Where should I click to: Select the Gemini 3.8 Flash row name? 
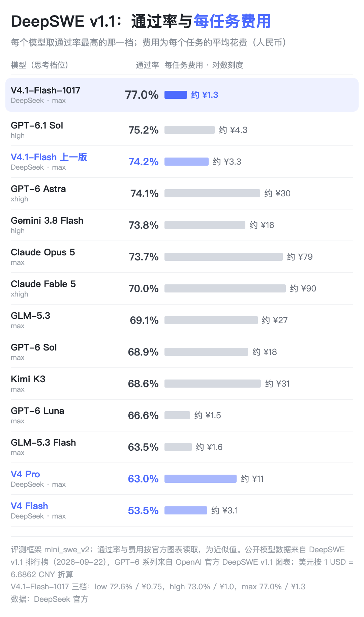(x=47, y=220)
